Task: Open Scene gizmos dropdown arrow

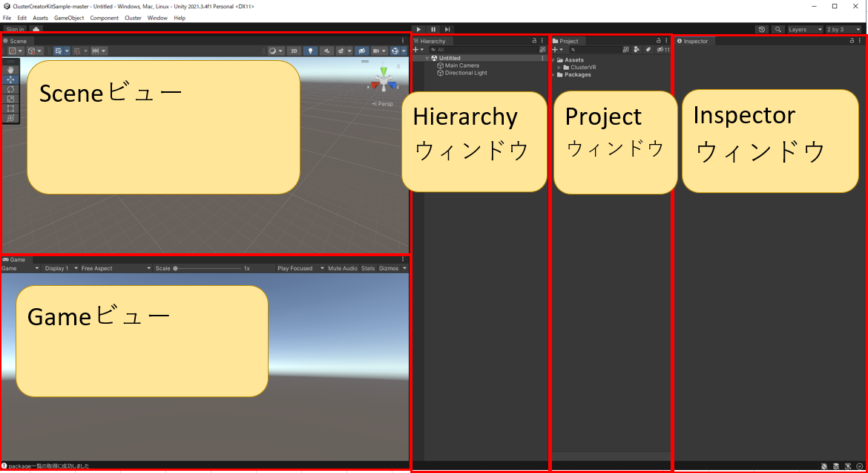Action: pos(404,51)
